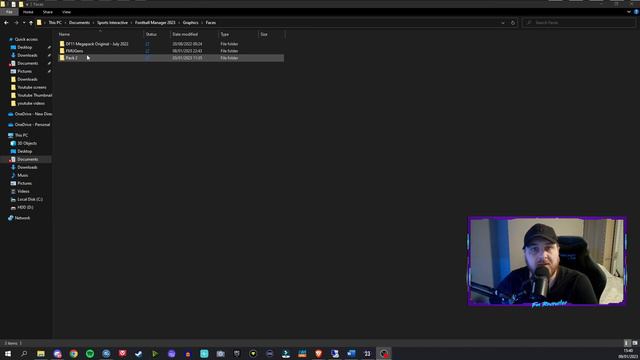Switch to the Home ribbon tab
Screen dimensions: 640x360
click(x=28, y=12)
